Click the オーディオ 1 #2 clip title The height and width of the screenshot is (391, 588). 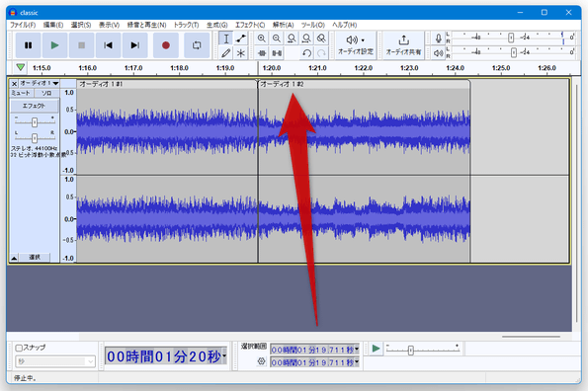pyautogui.click(x=282, y=84)
